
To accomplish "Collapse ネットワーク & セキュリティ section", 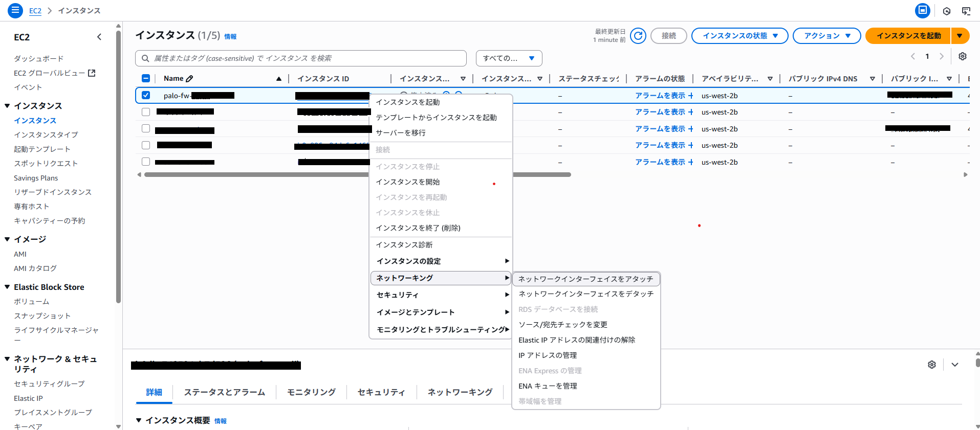I will tap(7, 359).
